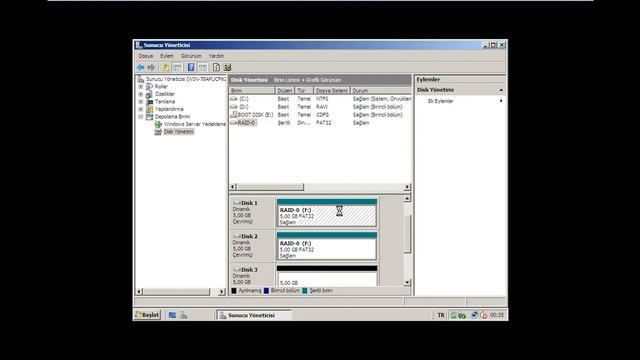Screen dimensions: 640x360
Task: Click right arrow of volume list scrollbar
Action: point(407,187)
